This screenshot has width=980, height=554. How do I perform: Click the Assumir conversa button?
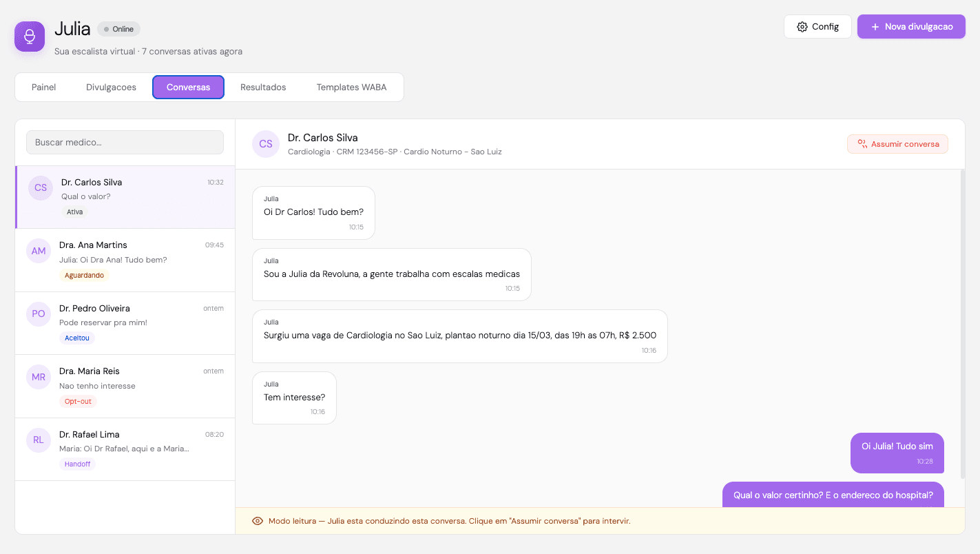click(x=897, y=144)
